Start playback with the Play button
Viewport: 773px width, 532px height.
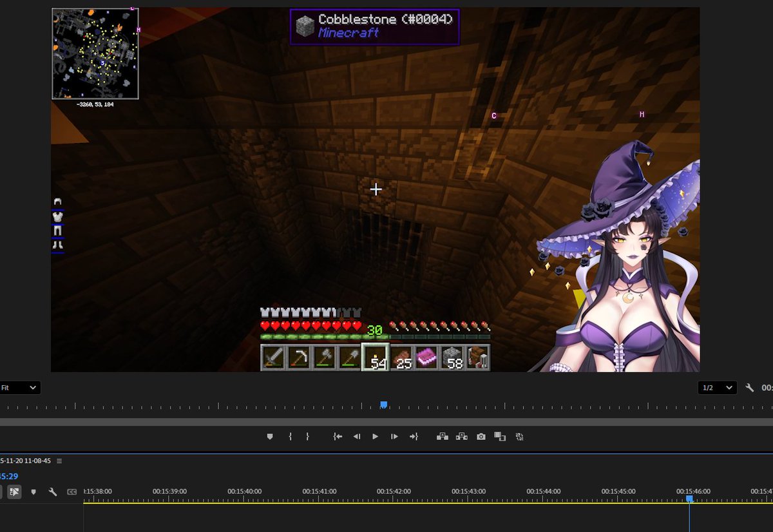[x=376, y=437]
